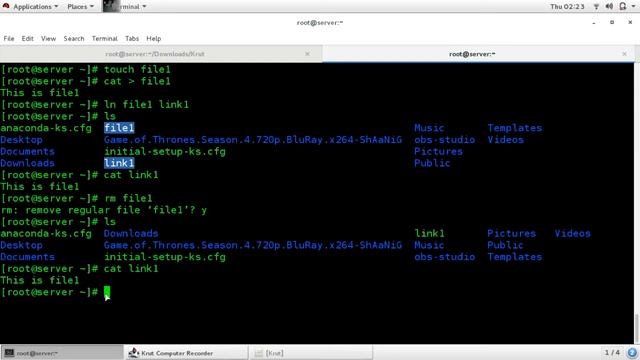The image size is (640, 360).
Task: Open Krut Computer Recorder in taskbar
Action: tap(187, 353)
